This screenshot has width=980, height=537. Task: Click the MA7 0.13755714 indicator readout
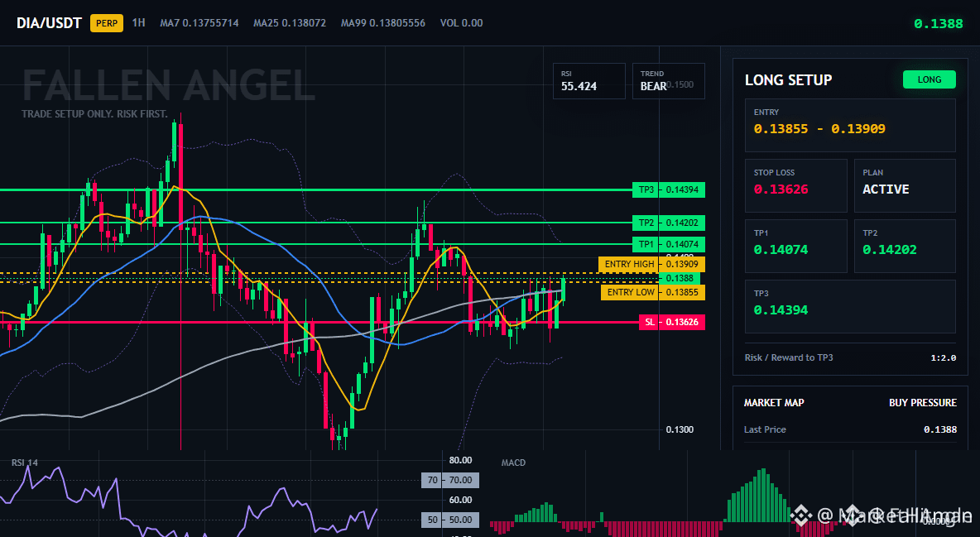point(199,23)
